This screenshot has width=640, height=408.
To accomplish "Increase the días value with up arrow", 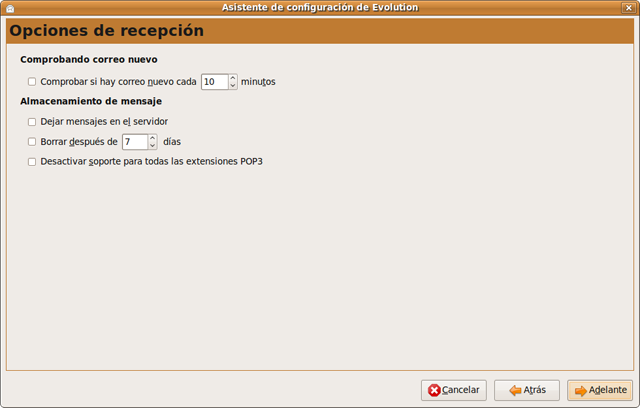I will click(x=153, y=138).
